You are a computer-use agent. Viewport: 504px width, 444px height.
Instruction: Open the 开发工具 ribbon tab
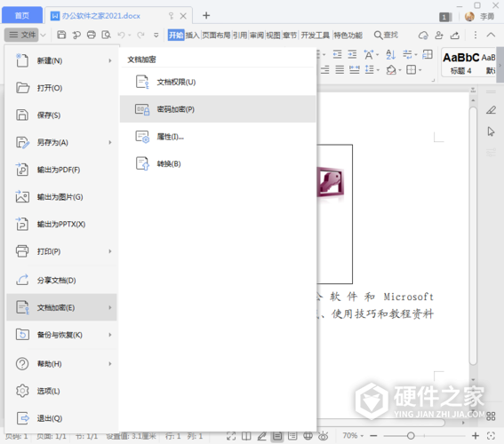tap(315, 35)
